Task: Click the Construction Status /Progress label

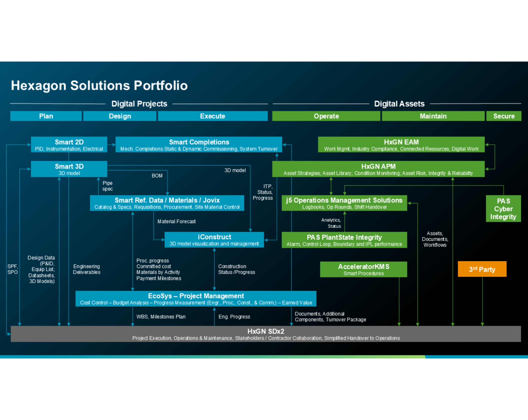Action: [237, 269]
